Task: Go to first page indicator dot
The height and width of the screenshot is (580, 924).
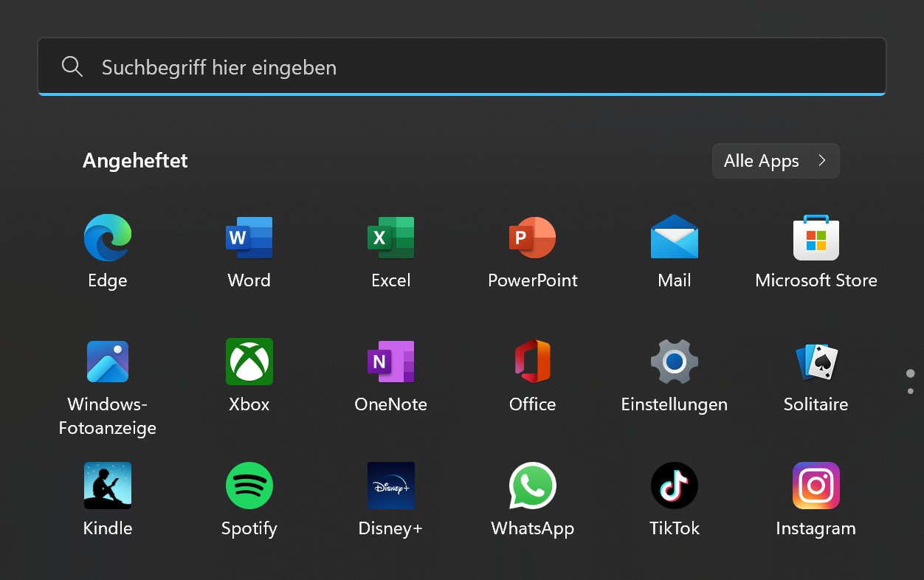Action: point(911,373)
